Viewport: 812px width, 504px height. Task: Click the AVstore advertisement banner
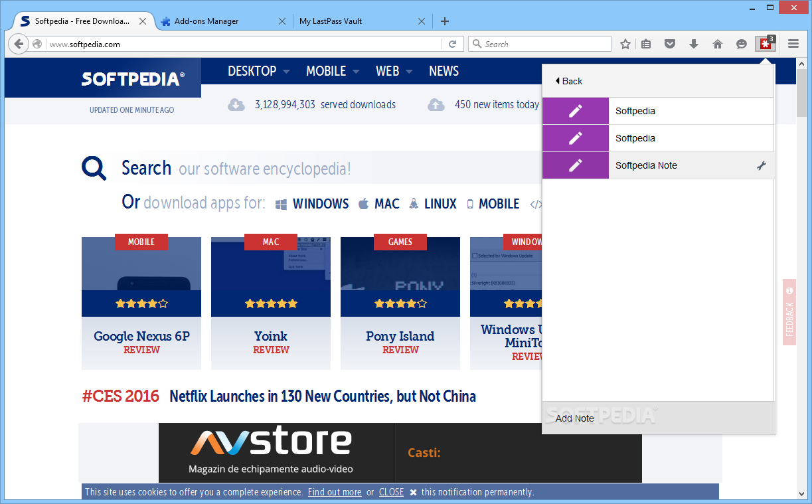pos(400,453)
